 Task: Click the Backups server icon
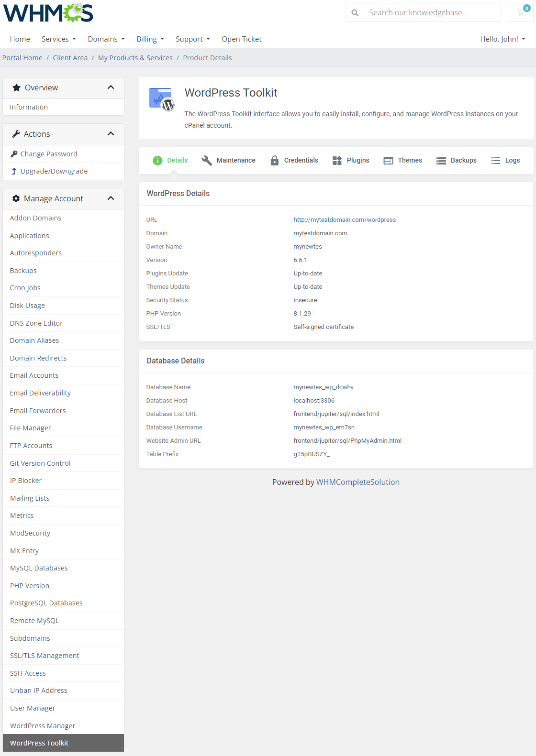441,161
